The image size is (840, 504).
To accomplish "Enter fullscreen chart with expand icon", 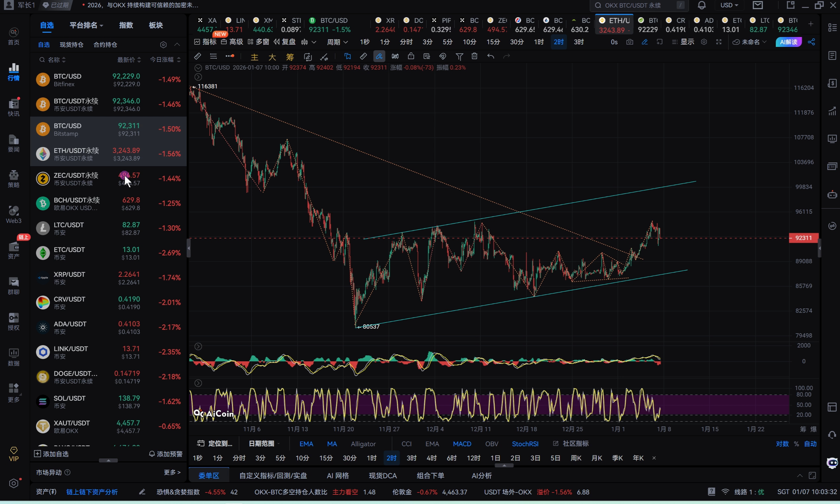I will (x=719, y=42).
